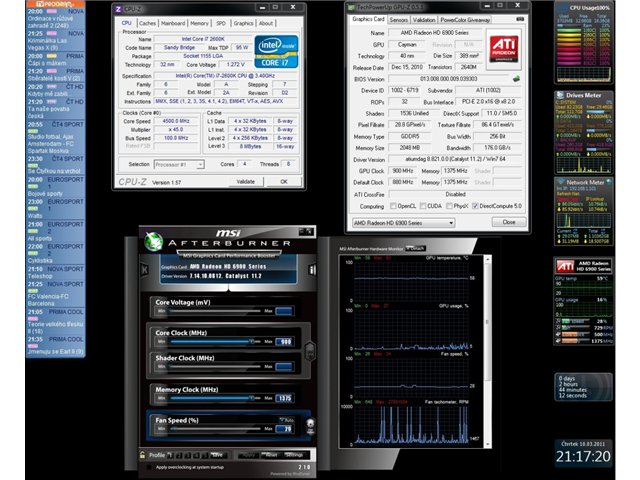This screenshot has width=640, height=480.
Task: Tick the PhysX checkbox in GPU-Z
Action: pos(449,206)
